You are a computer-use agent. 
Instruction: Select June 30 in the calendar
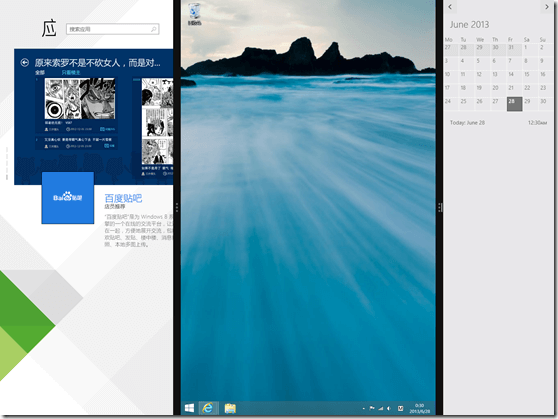pos(546,104)
